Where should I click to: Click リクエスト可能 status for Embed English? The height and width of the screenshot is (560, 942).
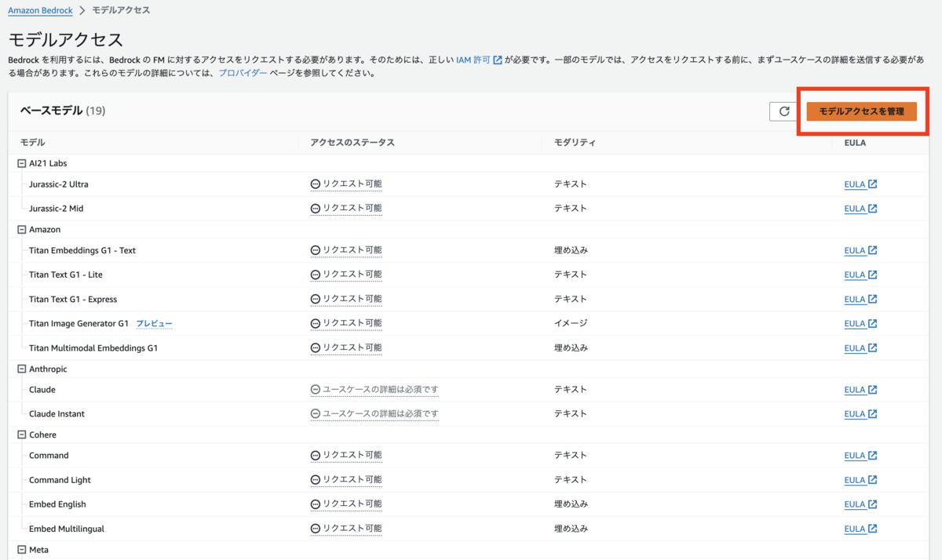[346, 504]
